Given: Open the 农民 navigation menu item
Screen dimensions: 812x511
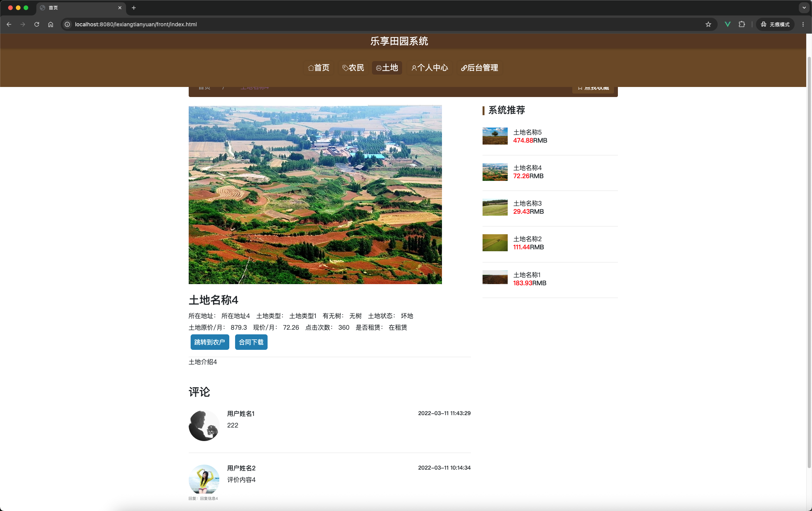Looking at the screenshot, I should coord(353,68).
